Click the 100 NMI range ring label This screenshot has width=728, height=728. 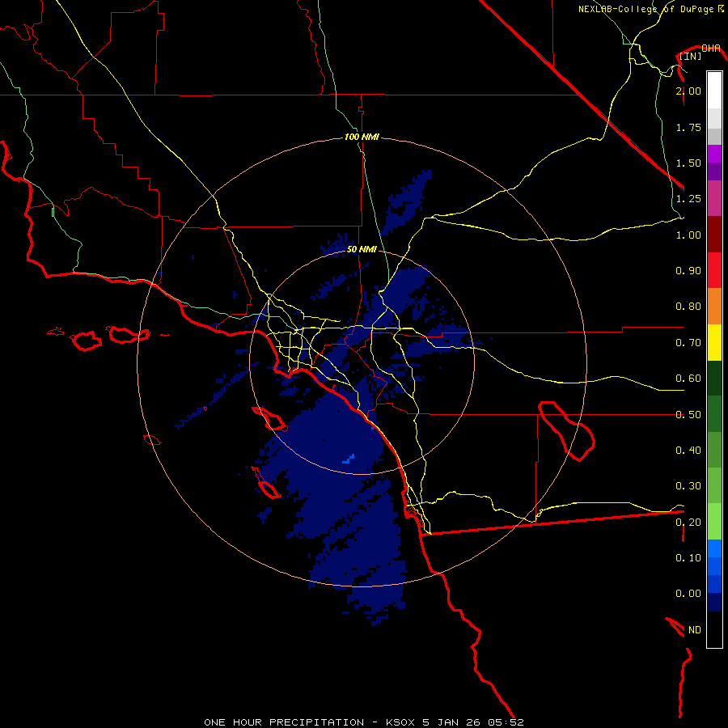362,137
